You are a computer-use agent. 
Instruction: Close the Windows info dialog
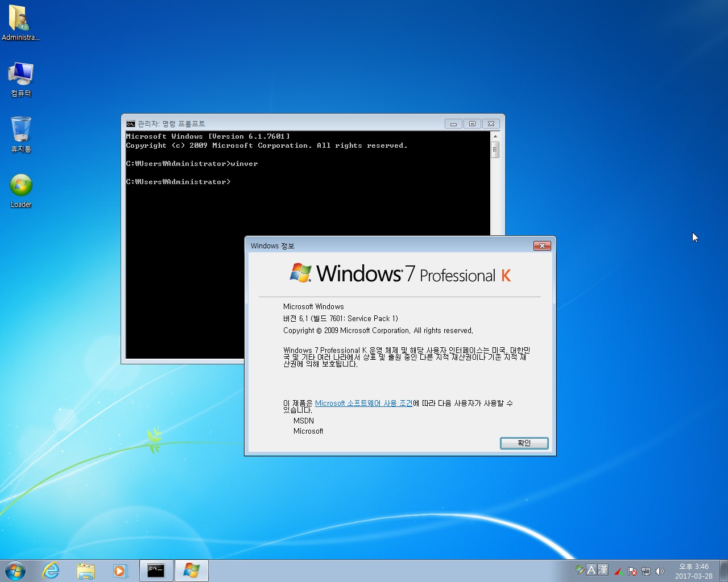542,246
